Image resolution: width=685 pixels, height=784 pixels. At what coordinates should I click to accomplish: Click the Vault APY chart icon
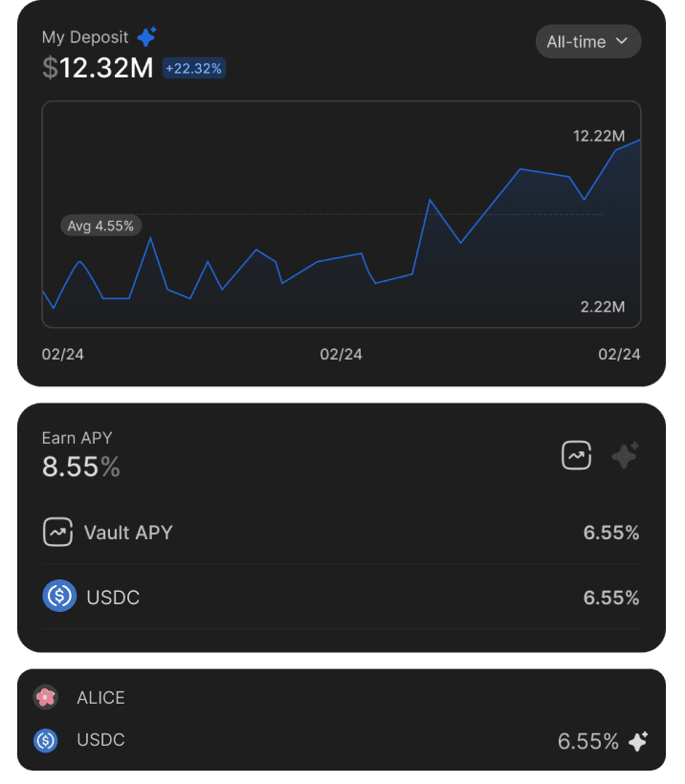(58, 532)
